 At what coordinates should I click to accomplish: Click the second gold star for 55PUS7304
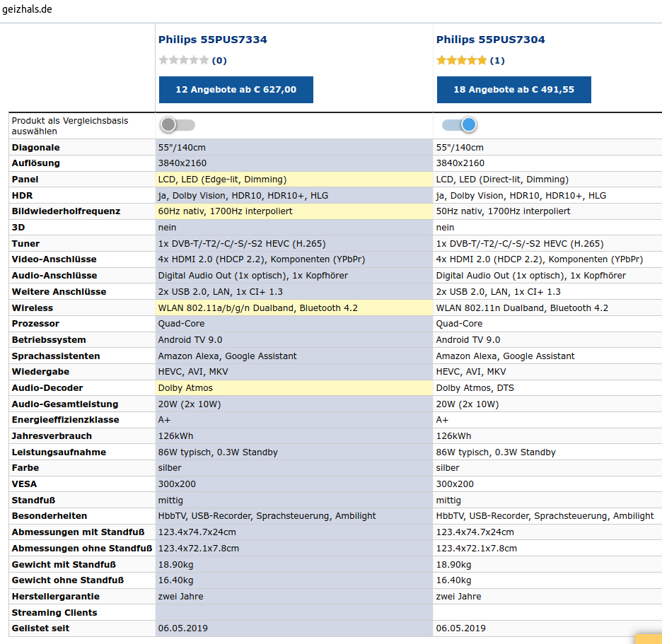tap(451, 60)
